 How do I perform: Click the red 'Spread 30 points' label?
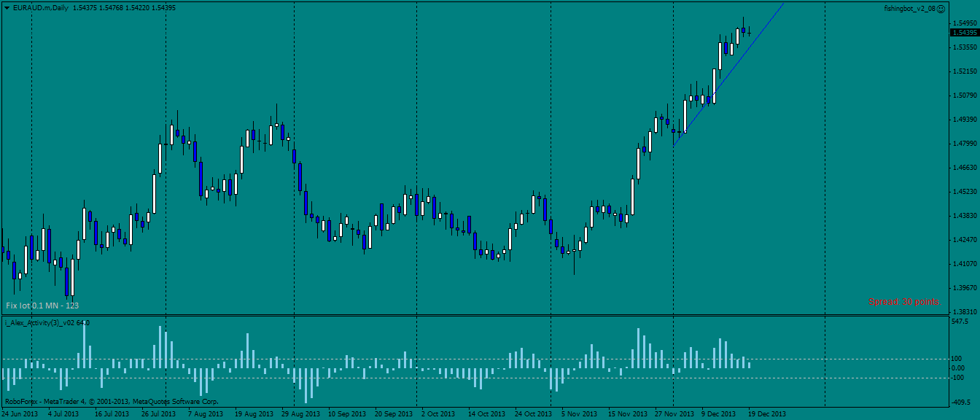(903, 301)
